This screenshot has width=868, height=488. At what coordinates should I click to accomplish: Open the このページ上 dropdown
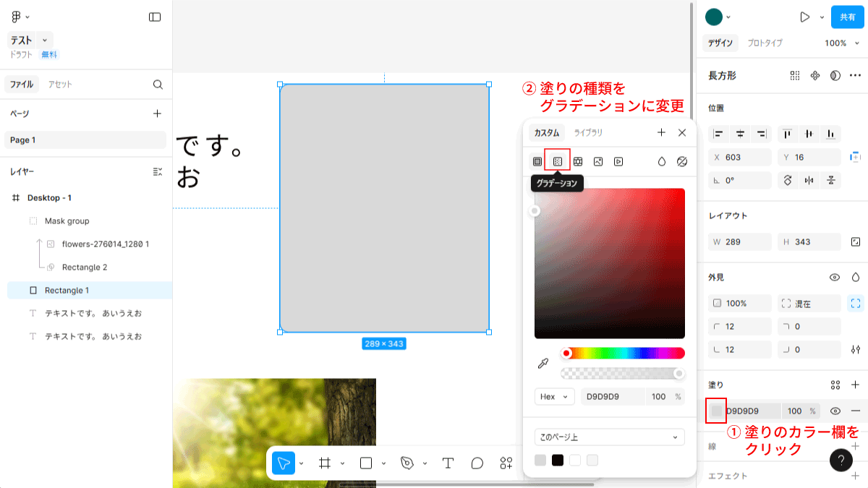pos(609,437)
